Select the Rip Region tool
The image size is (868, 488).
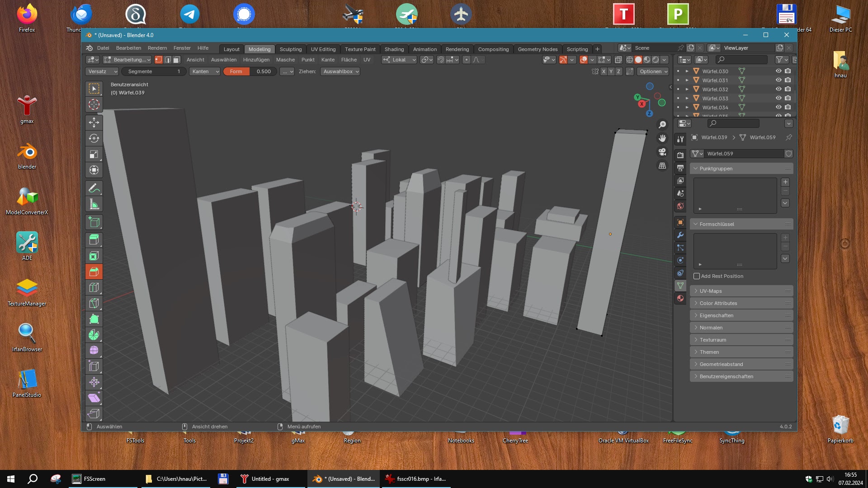point(94,413)
